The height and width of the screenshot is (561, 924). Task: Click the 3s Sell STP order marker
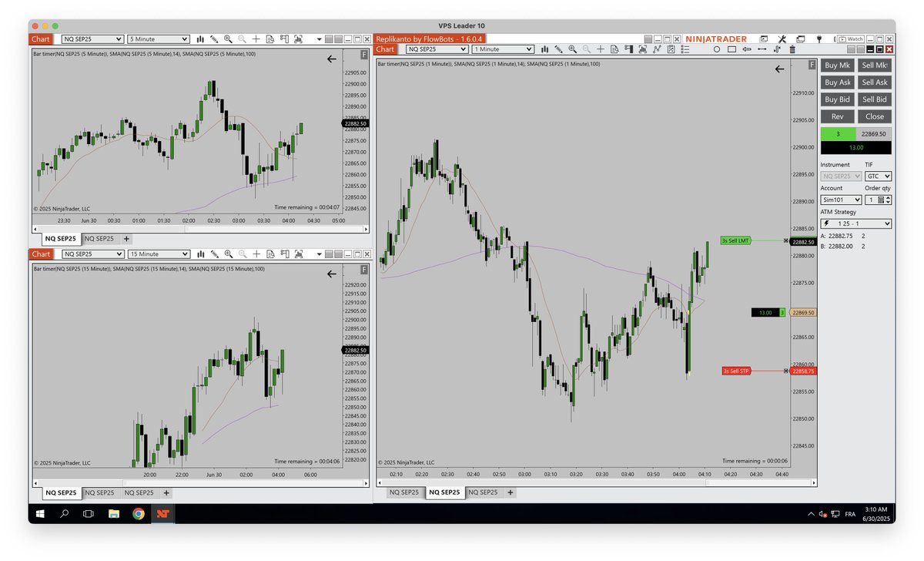735,371
